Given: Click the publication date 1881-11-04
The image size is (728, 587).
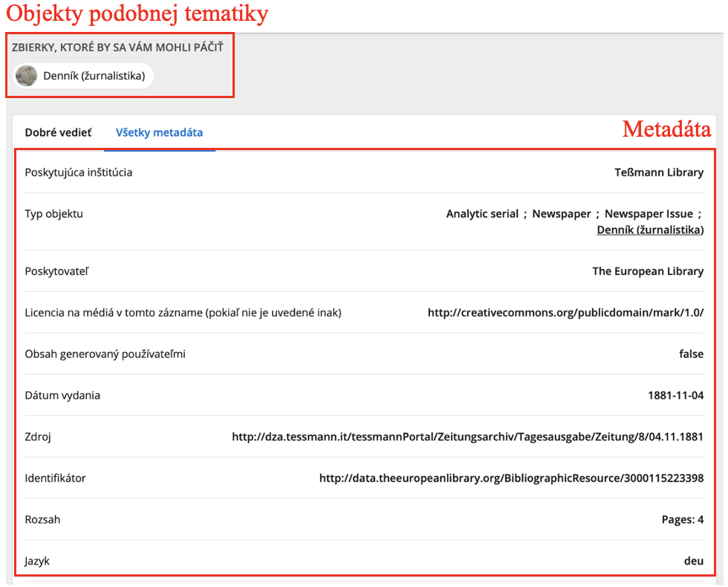Looking at the screenshot, I should click(675, 395).
